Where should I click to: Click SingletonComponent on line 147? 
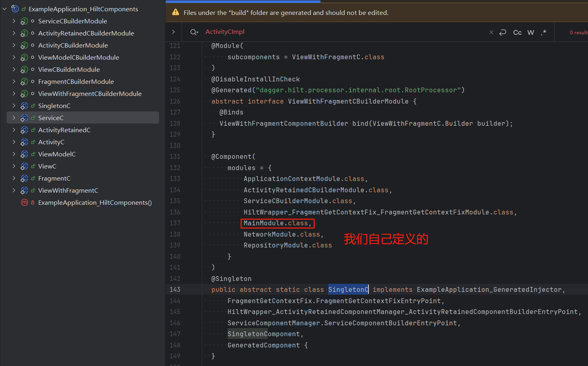263,334
